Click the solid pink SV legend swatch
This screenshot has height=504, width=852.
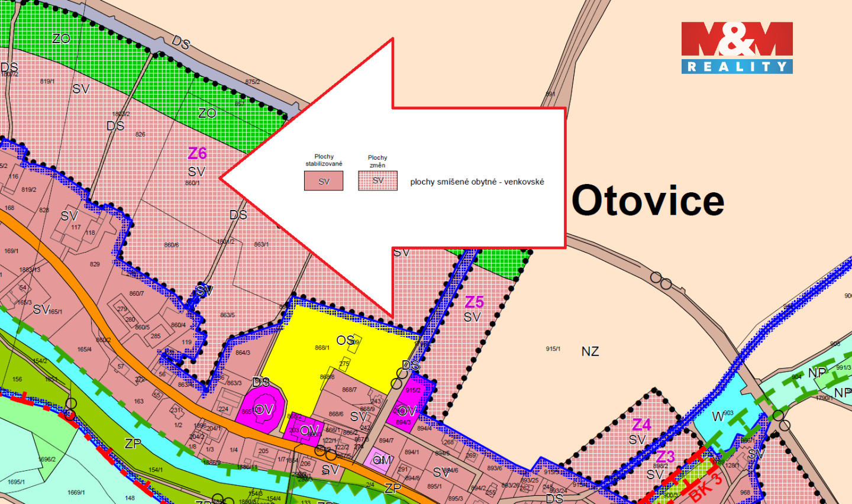324,181
